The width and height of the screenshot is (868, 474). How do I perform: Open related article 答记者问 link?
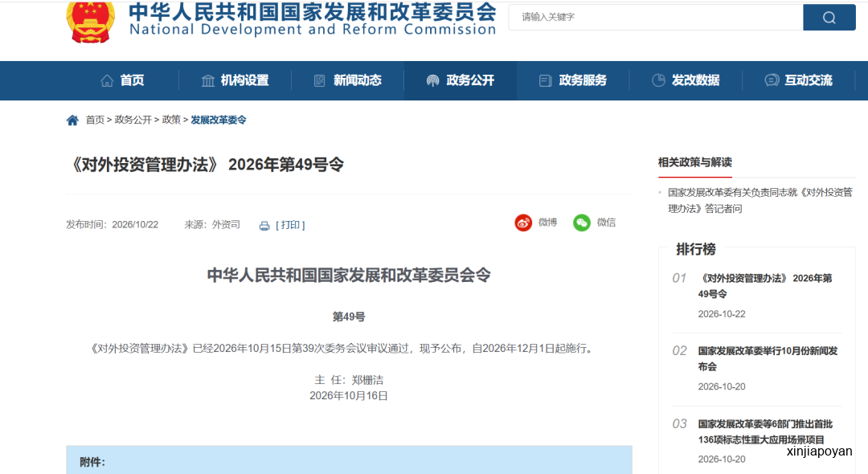pos(760,200)
